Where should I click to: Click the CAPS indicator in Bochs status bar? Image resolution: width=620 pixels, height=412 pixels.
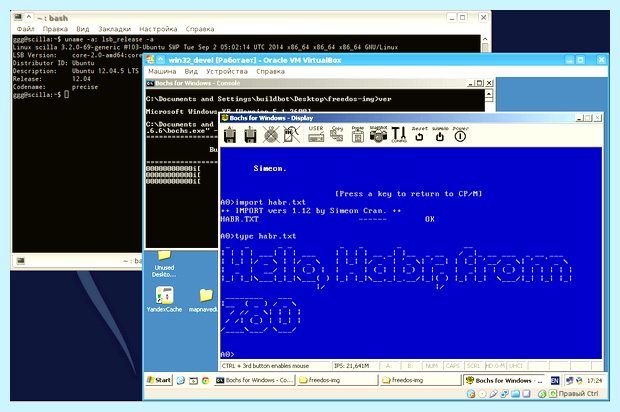click(x=453, y=366)
